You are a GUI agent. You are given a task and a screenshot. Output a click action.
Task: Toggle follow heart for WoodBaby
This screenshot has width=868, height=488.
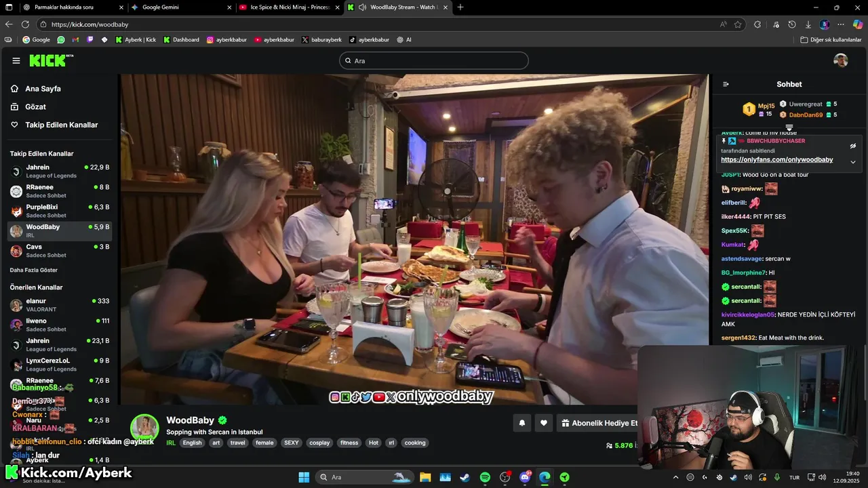coord(544,423)
